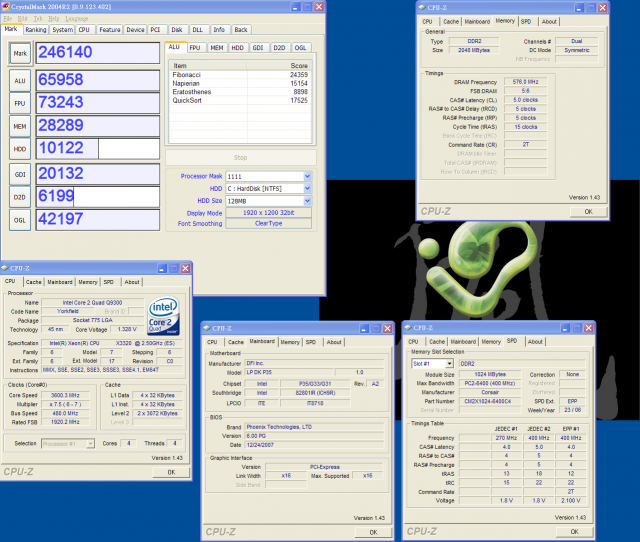Click OK in the CPU-Z SPD window
Screen dimensions: 640x542
(574, 531)
